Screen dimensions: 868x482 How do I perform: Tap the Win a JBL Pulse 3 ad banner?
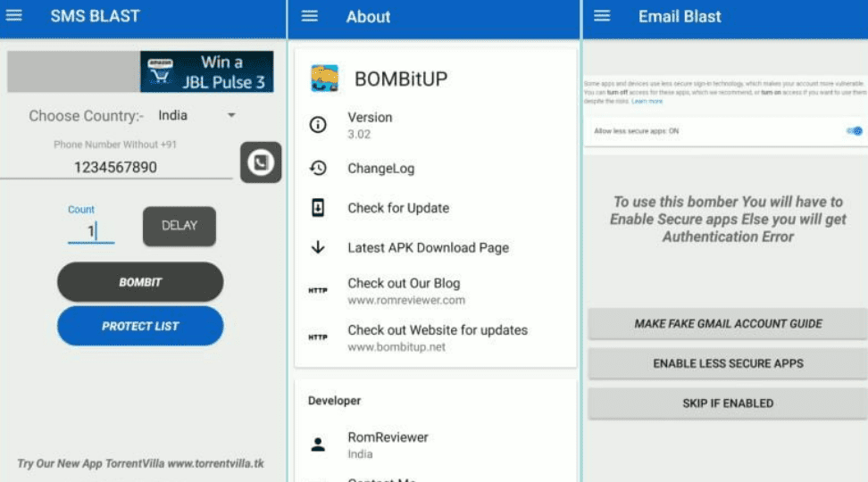[x=206, y=71]
